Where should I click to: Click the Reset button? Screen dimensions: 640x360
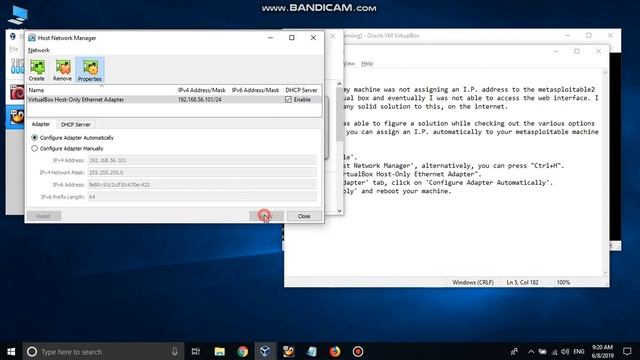[44, 216]
